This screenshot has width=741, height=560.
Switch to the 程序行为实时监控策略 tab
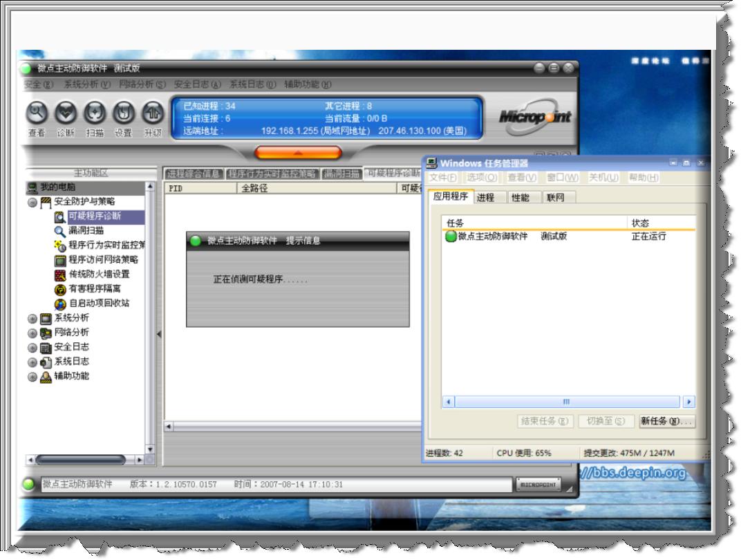tap(272, 174)
